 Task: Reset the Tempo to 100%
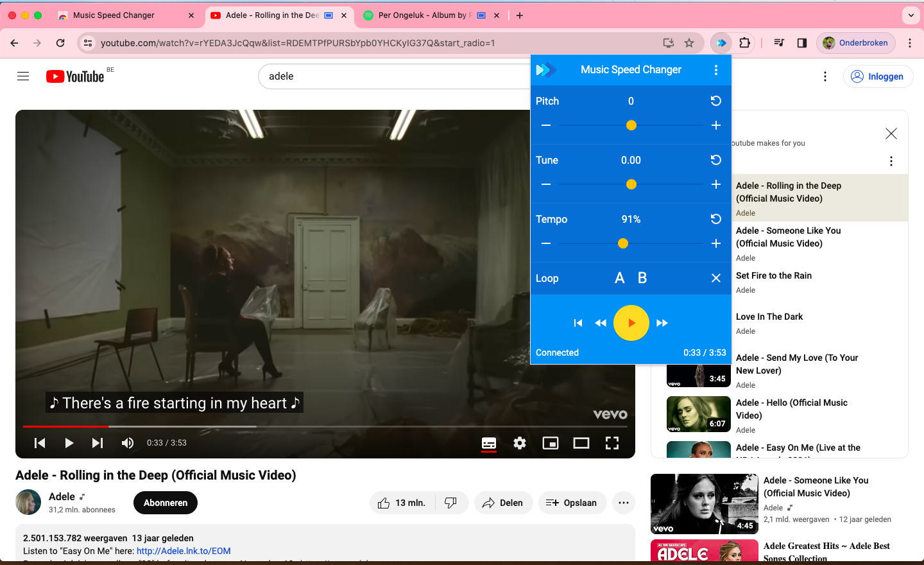tap(716, 219)
